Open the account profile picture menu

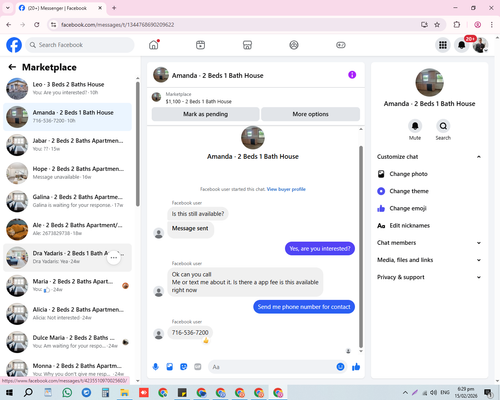point(480,45)
